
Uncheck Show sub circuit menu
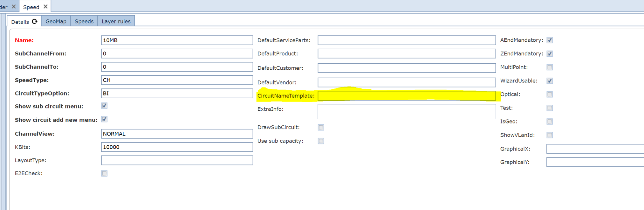[x=104, y=106]
